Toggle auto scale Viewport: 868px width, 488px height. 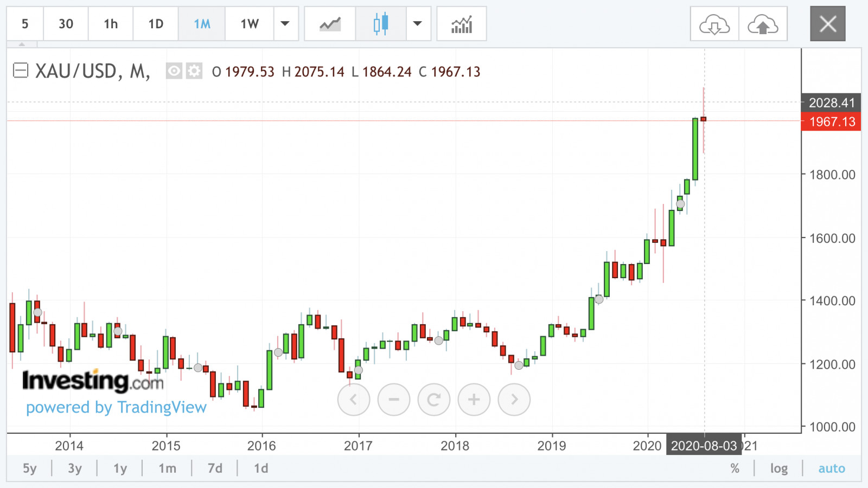point(831,468)
